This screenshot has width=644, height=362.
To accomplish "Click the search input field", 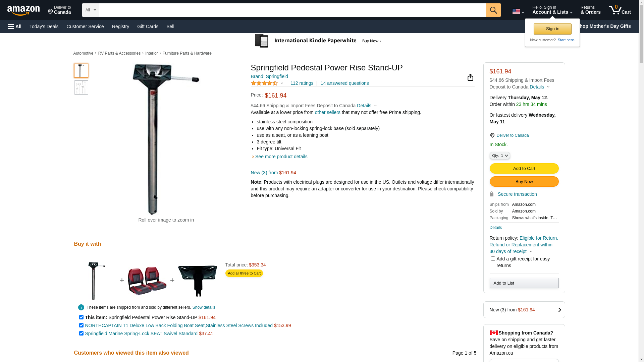I will tap(292, 10).
